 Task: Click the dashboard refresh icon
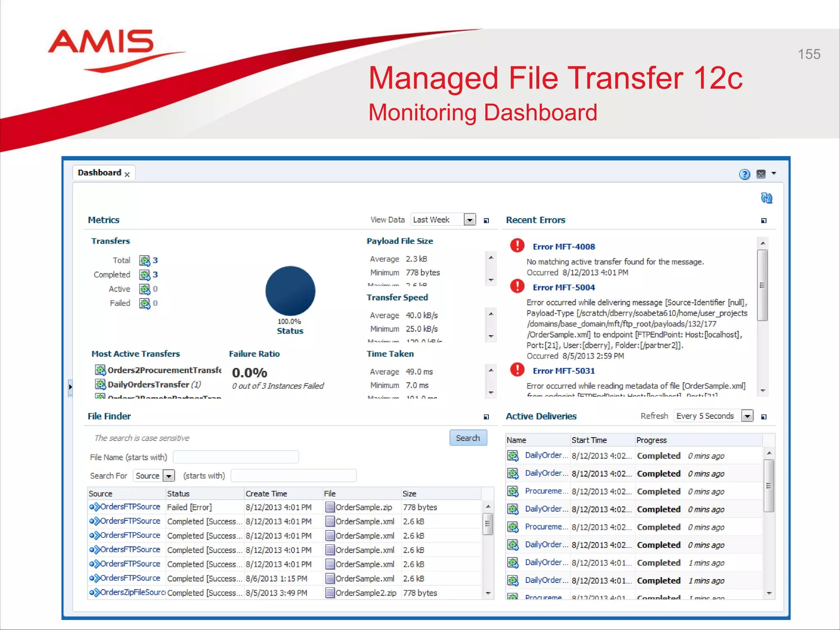click(x=766, y=198)
